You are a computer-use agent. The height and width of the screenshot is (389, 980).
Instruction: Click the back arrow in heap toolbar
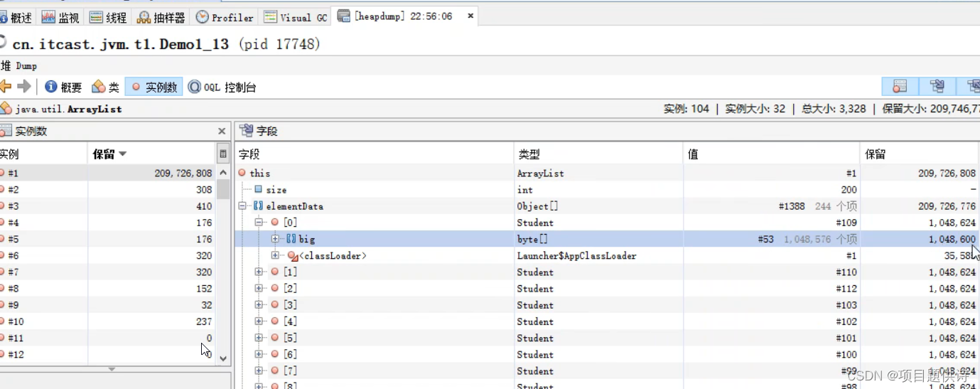(x=6, y=87)
